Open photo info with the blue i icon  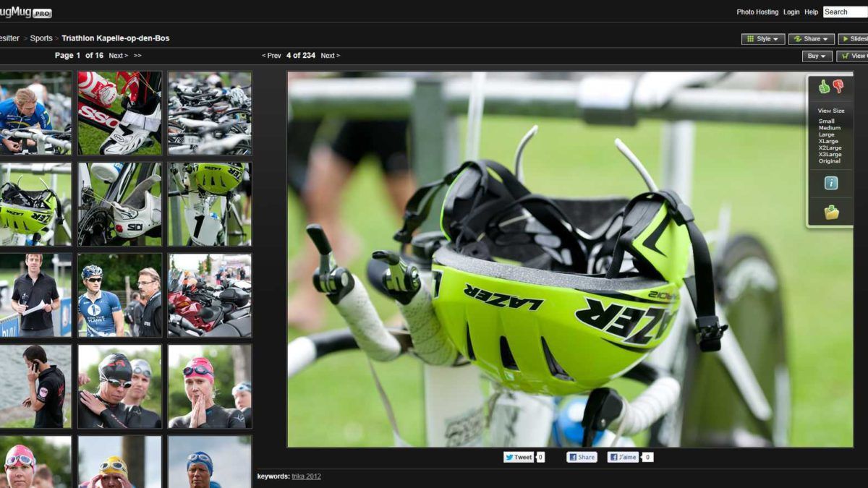point(831,183)
